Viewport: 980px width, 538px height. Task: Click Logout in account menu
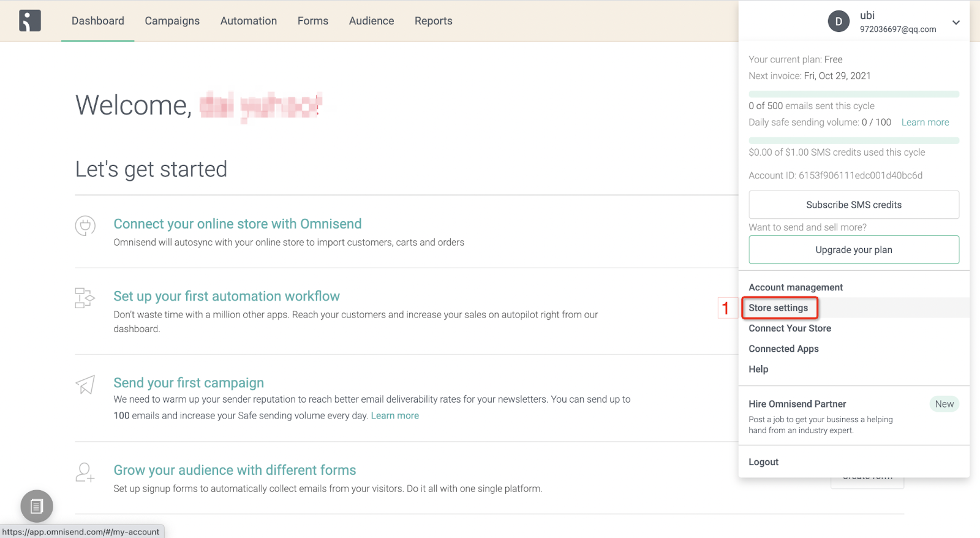[x=763, y=462]
